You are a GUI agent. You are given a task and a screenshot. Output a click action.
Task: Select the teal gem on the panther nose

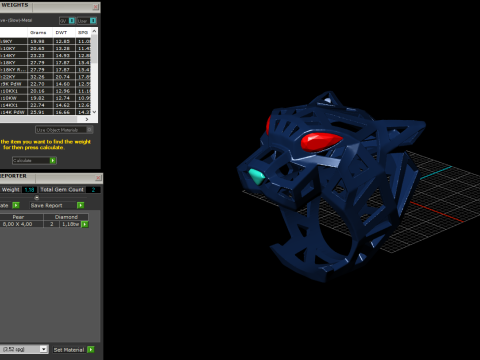point(256,176)
